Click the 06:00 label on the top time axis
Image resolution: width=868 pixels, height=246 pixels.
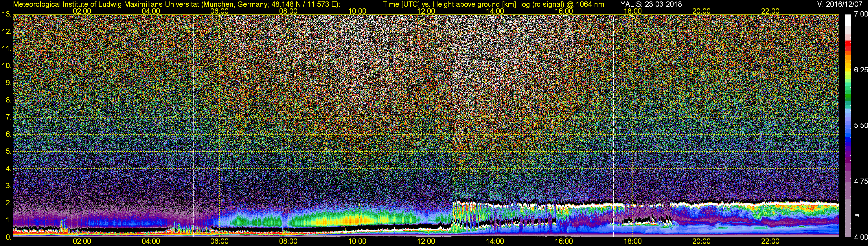coord(219,11)
